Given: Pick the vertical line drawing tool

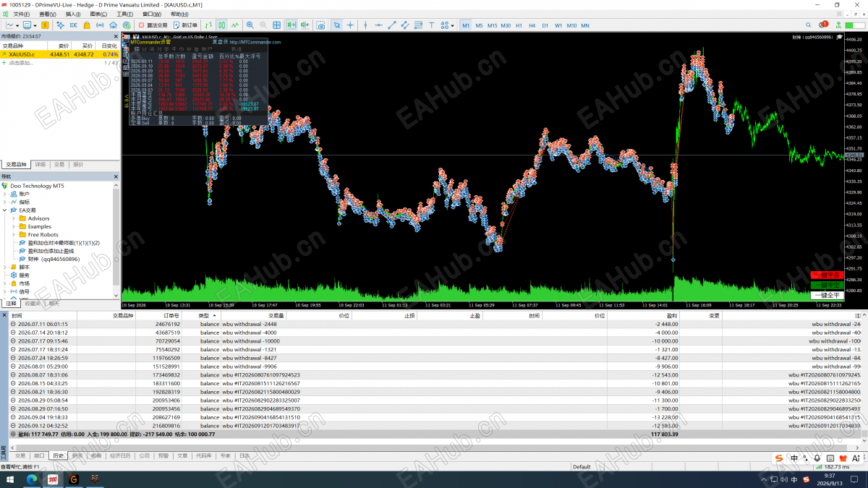Looking at the screenshot, I should point(366,25).
